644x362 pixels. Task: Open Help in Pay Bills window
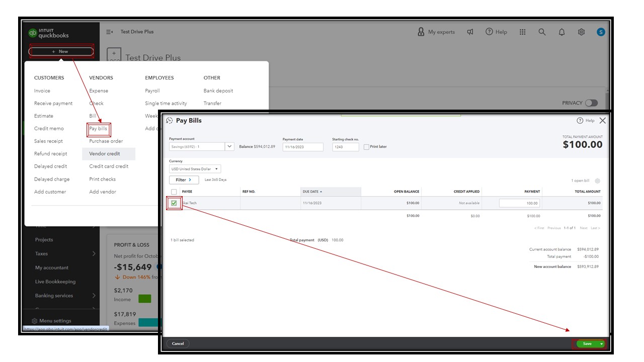coord(586,121)
